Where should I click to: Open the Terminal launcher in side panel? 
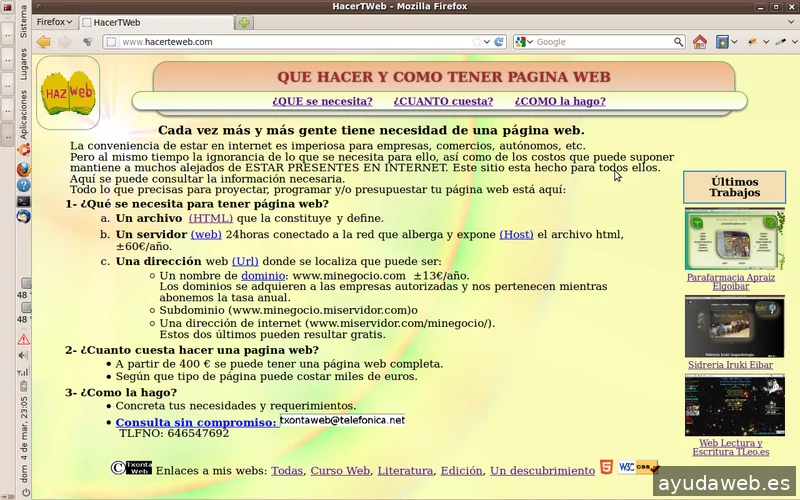(23, 201)
